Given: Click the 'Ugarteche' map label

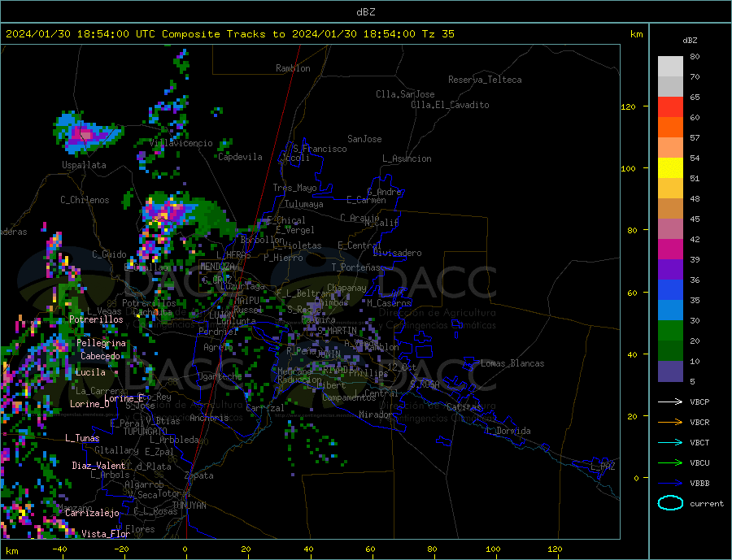Looking at the screenshot, I should click(x=220, y=376).
